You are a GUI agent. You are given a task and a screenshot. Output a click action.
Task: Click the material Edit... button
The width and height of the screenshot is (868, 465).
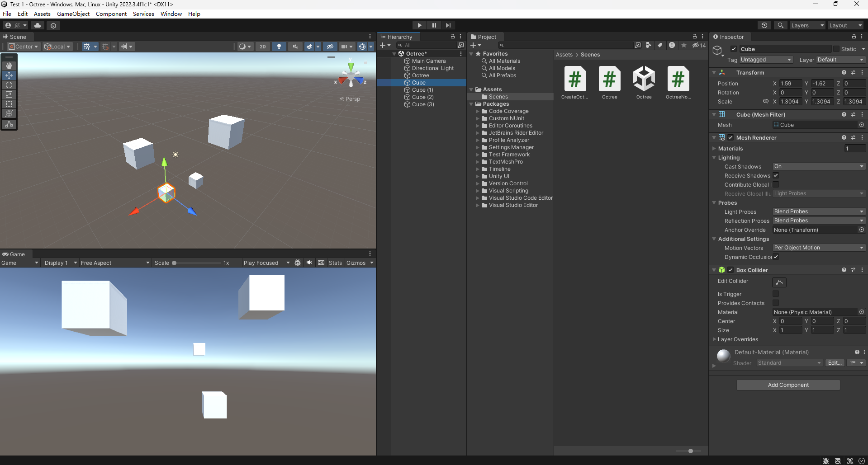pyautogui.click(x=835, y=363)
